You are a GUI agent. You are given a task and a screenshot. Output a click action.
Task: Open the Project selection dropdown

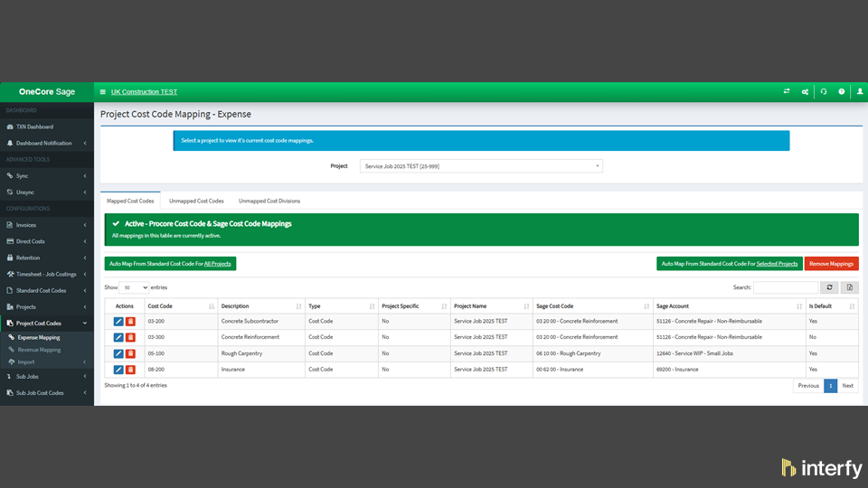click(481, 166)
